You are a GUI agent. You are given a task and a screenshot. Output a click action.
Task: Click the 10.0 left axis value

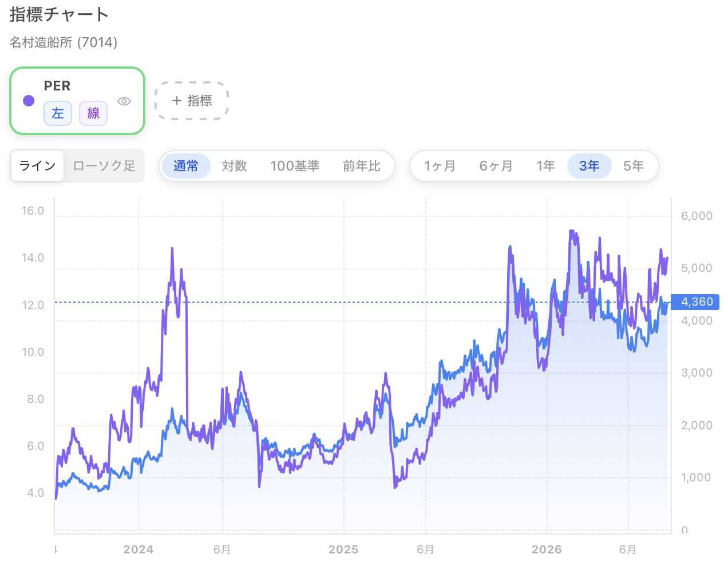[x=33, y=352]
